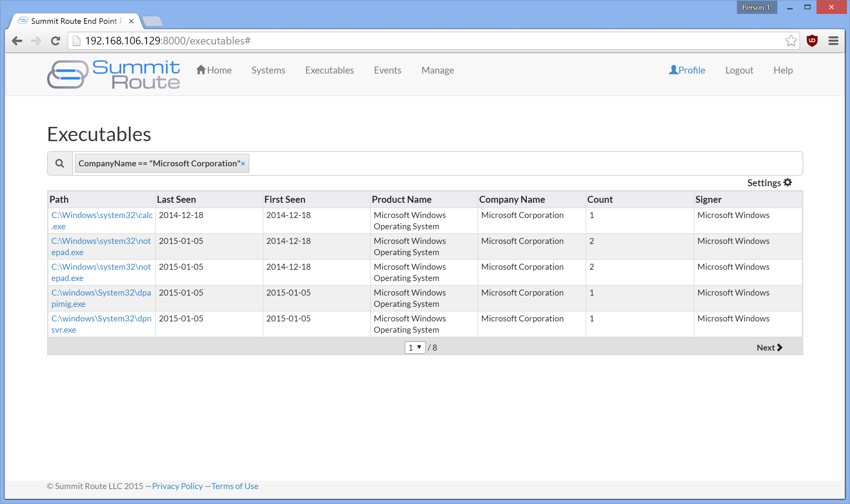Open calc.exe path link
Screen dimensions: 850x504
click(102, 221)
